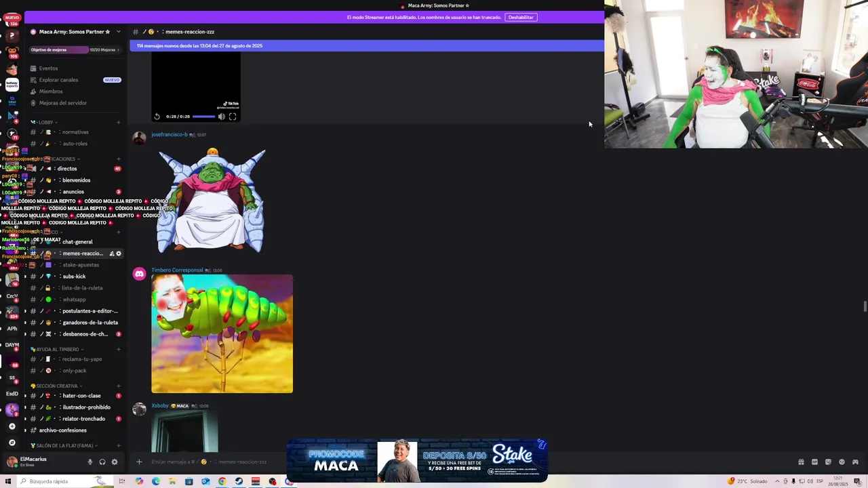The width and height of the screenshot is (868, 488).
Task: Open the memes-reaccion channel settings gear
Action: (119, 253)
